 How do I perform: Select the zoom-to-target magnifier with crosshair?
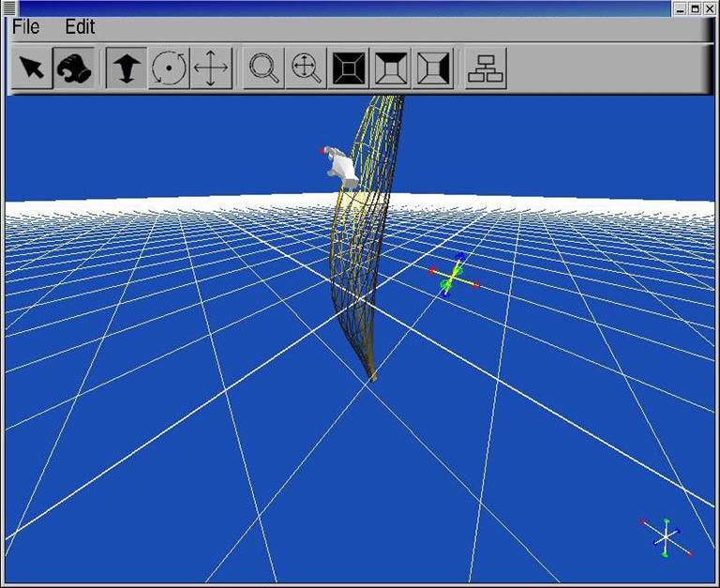[x=306, y=68]
